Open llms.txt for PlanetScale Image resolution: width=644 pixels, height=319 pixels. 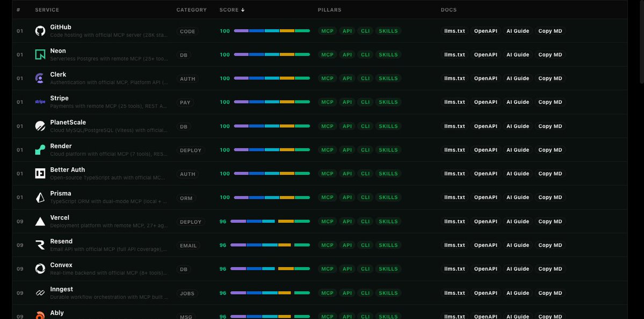[454, 126]
